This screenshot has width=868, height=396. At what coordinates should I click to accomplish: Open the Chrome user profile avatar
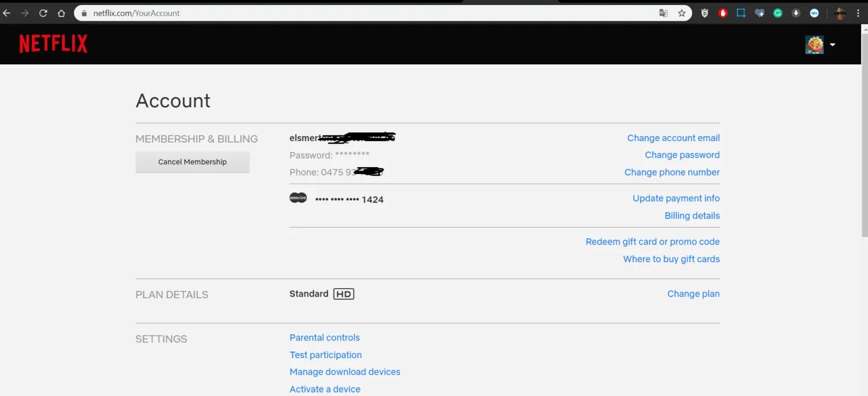click(840, 13)
